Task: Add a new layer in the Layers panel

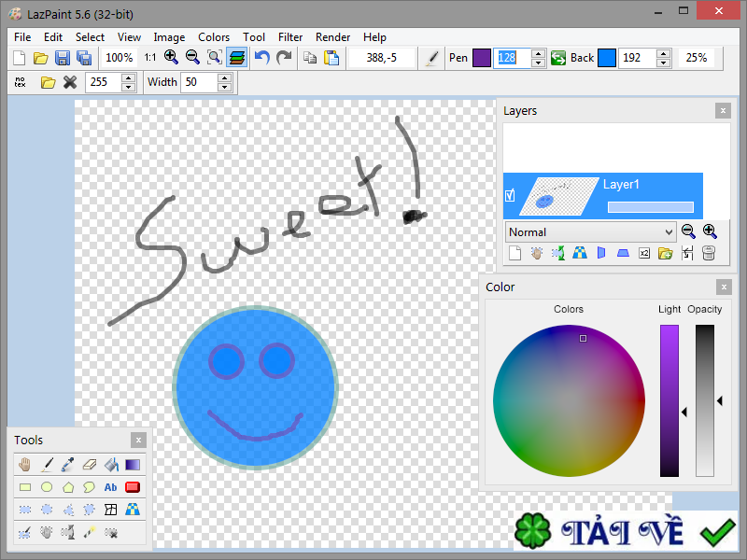Action: point(515,253)
